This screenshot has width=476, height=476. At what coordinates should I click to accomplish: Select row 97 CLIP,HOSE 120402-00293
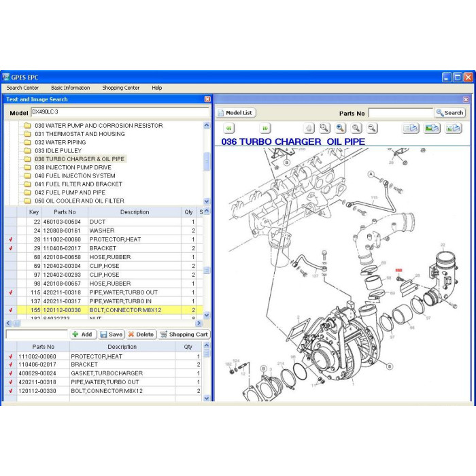(x=103, y=275)
